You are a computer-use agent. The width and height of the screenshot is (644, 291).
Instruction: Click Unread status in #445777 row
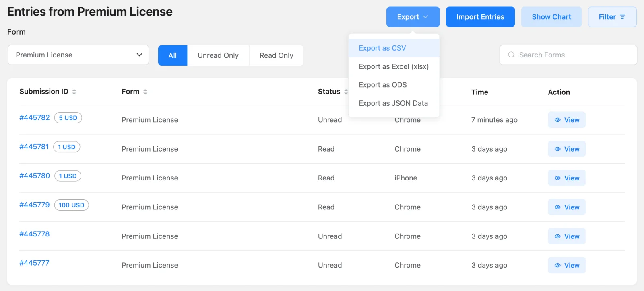click(330, 265)
